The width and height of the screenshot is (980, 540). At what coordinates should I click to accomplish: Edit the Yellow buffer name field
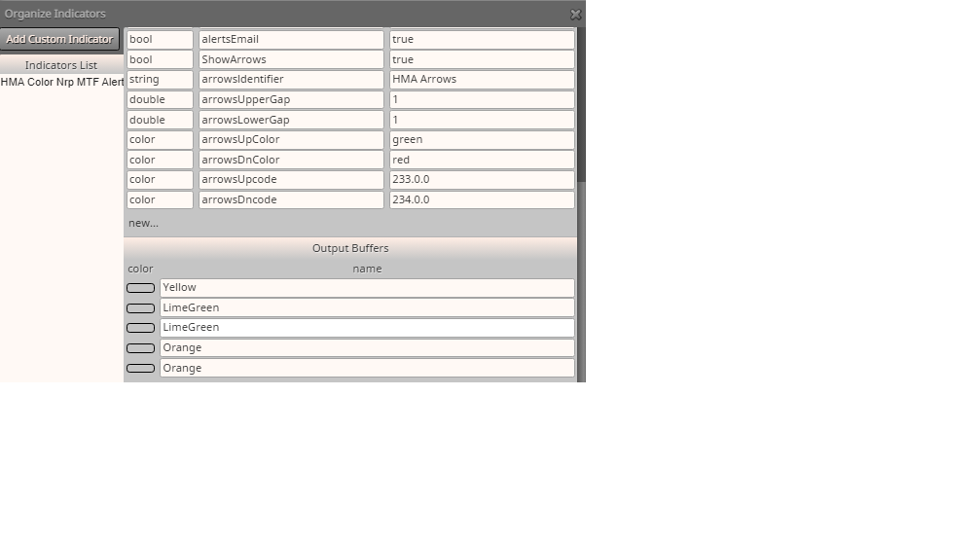point(367,287)
